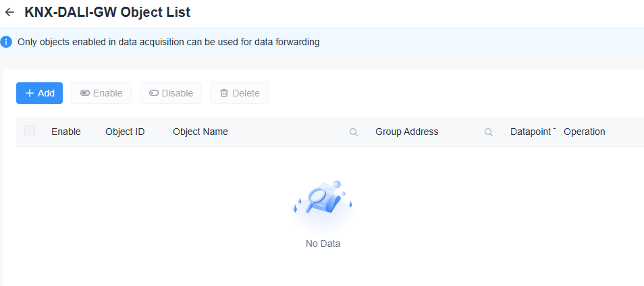
Task: Click the blue info icon in banner
Action: [x=7, y=42]
